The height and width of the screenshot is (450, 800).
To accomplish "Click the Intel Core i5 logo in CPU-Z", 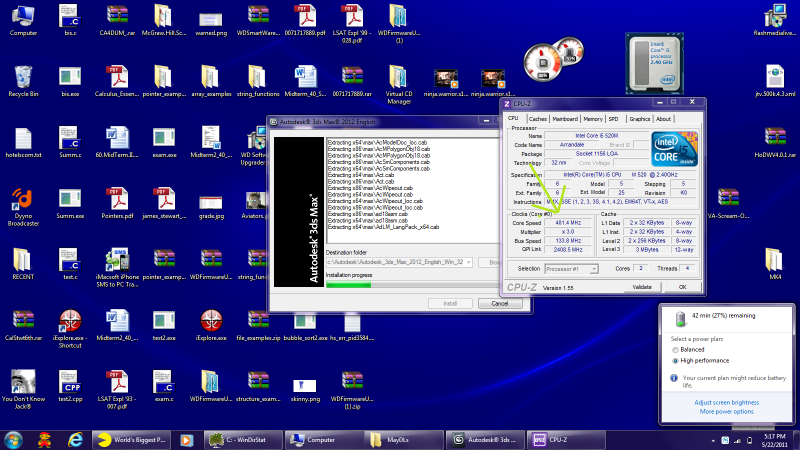I will (x=674, y=149).
